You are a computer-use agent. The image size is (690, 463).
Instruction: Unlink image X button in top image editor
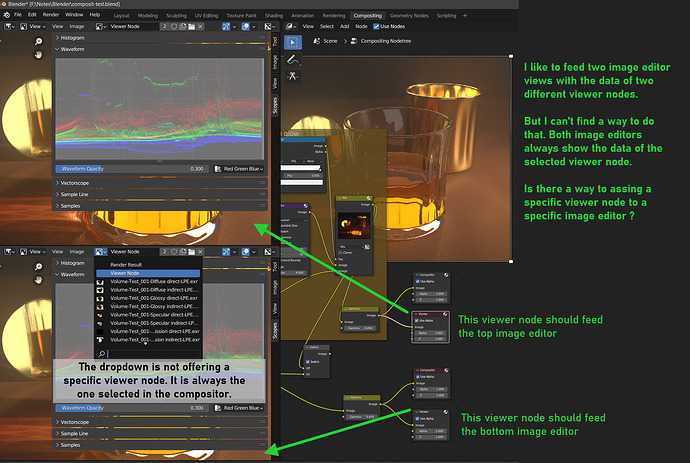200,26
